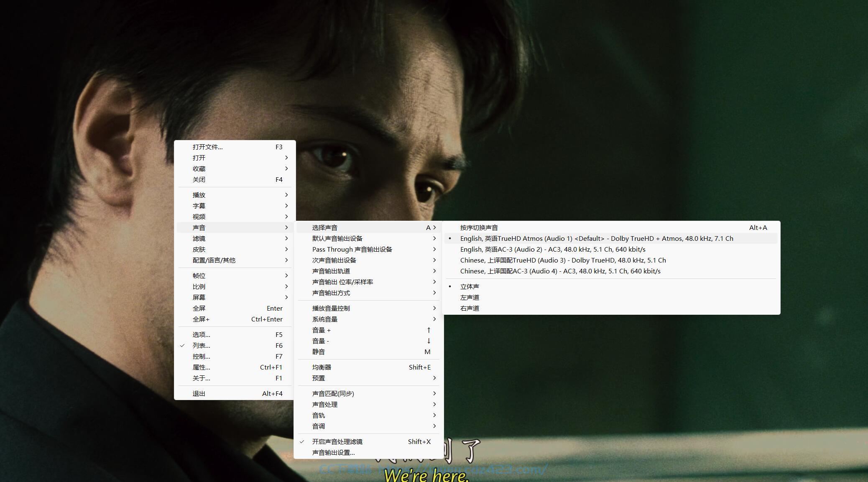Open 次声音输出设备 submenu
This screenshot has width=868, height=482.
pos(369,260)
